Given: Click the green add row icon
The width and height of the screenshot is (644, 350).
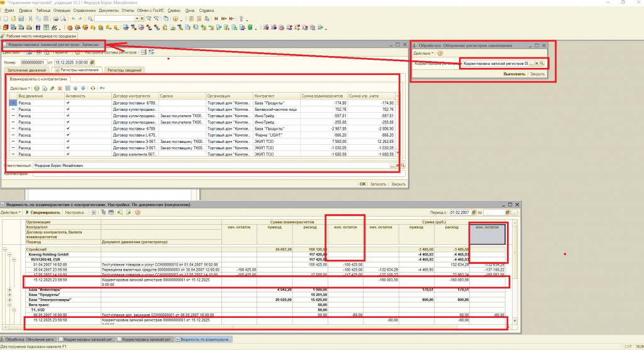Looking at the screenshot, I should [37, 88].
